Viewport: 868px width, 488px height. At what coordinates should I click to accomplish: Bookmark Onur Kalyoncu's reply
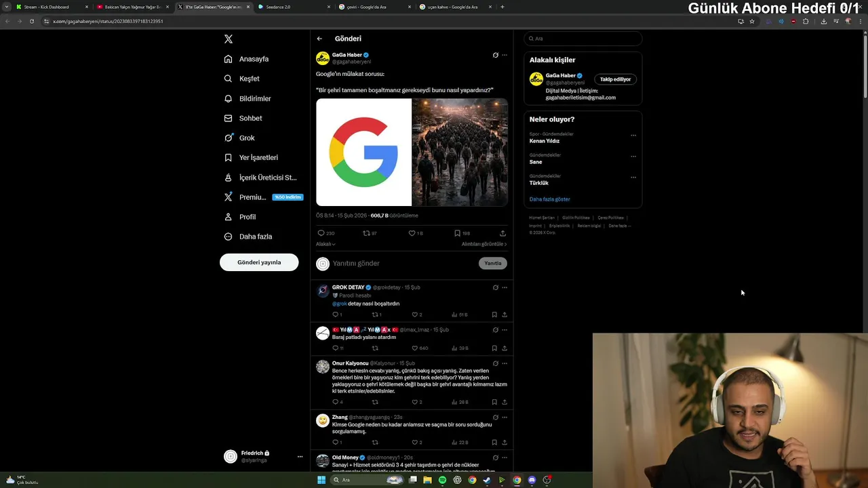tap(494, 402)
